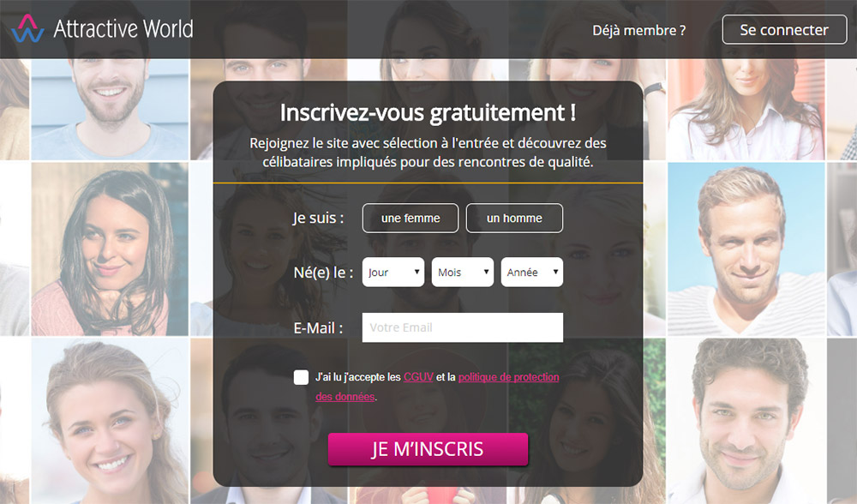
Task: Click the dark-haired woman in pink photo
Action: click(110, 249)
